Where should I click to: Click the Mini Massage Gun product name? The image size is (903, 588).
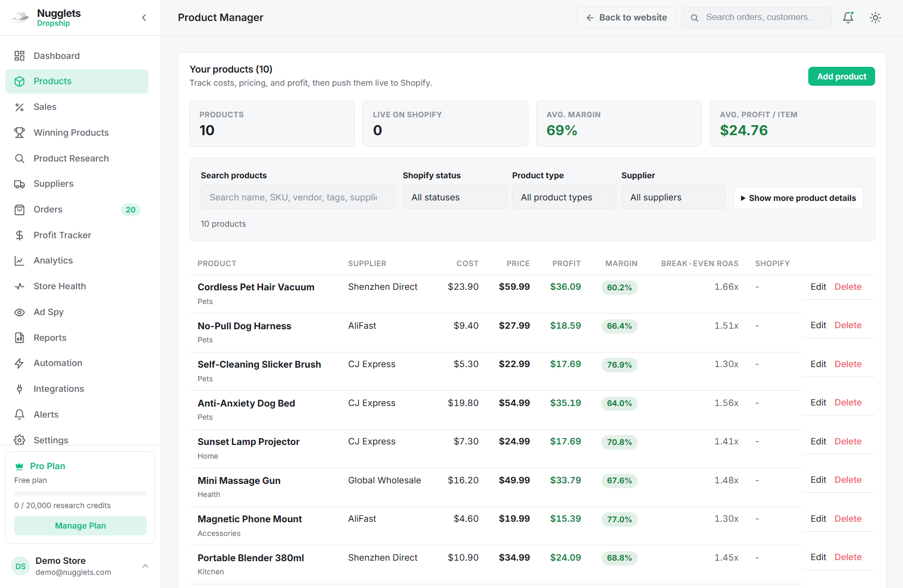coord(239,481)
